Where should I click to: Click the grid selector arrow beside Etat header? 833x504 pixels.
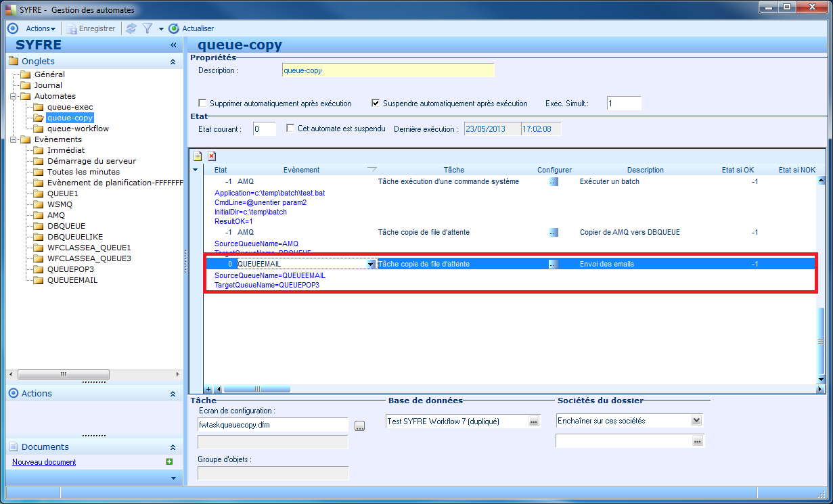(x=196, y=170)
